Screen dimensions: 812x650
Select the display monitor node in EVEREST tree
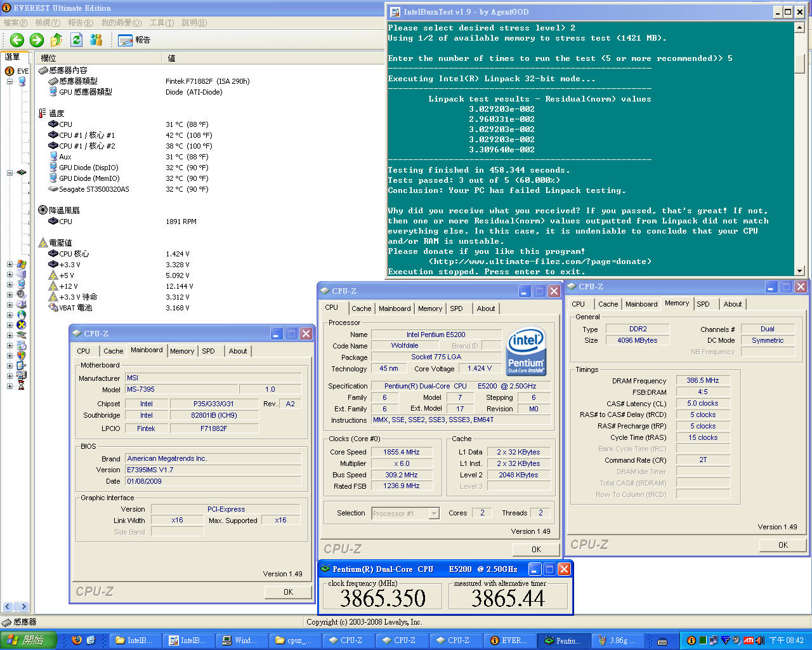pos(22,284)
